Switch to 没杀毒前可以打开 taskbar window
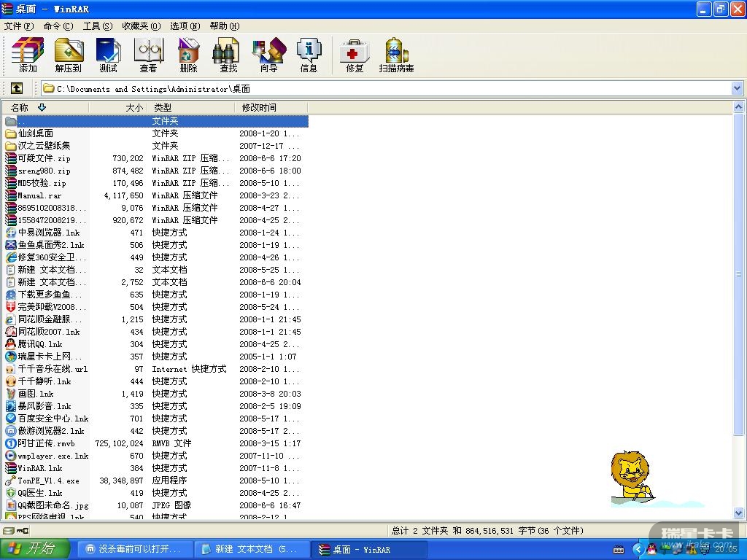 pyautogui.click(x=133, y=549)
